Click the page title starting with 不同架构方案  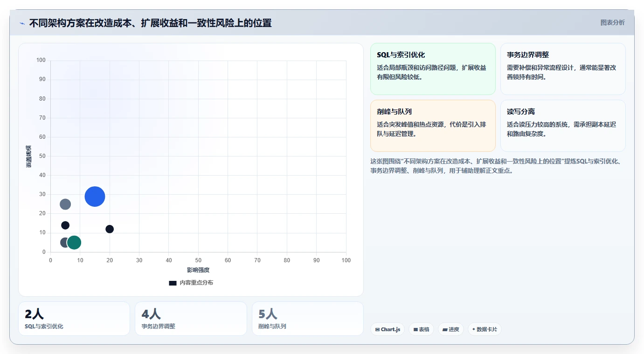(x=150, y=23)
